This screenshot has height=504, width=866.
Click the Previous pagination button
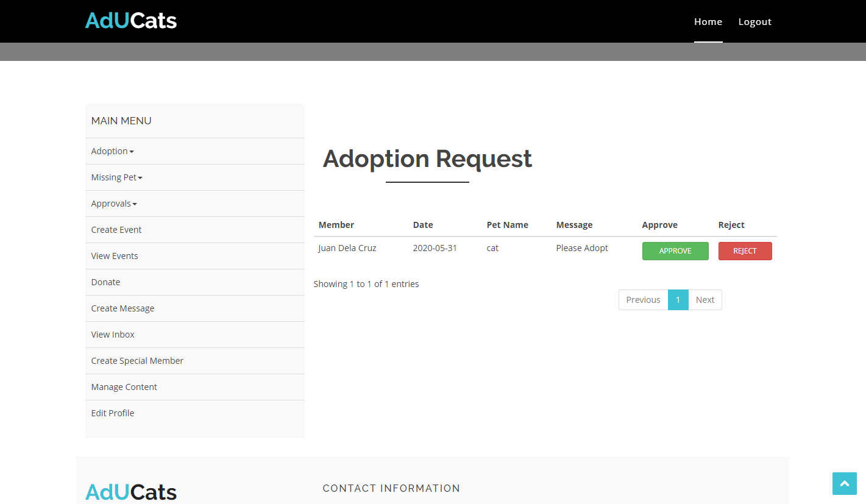point(643,300)
